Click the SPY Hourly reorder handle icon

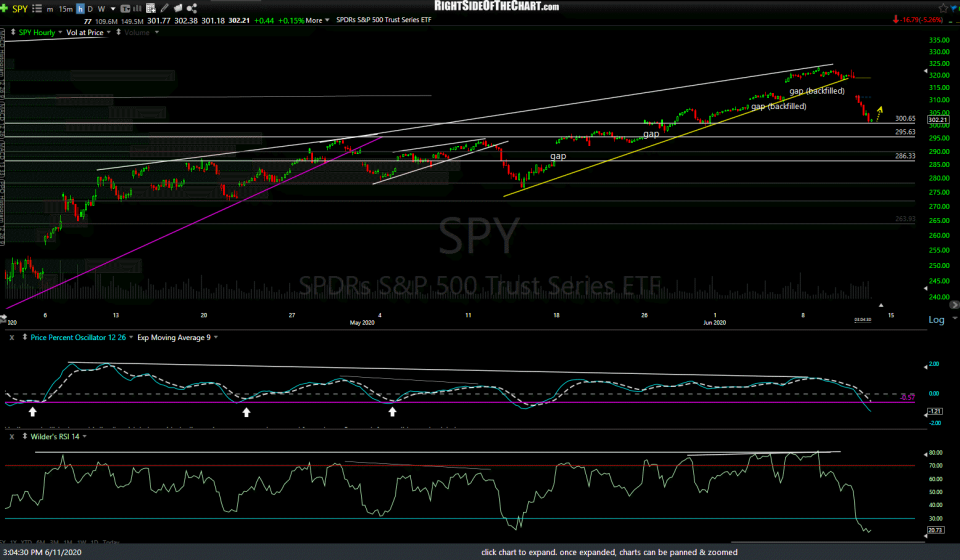point(13,32)
